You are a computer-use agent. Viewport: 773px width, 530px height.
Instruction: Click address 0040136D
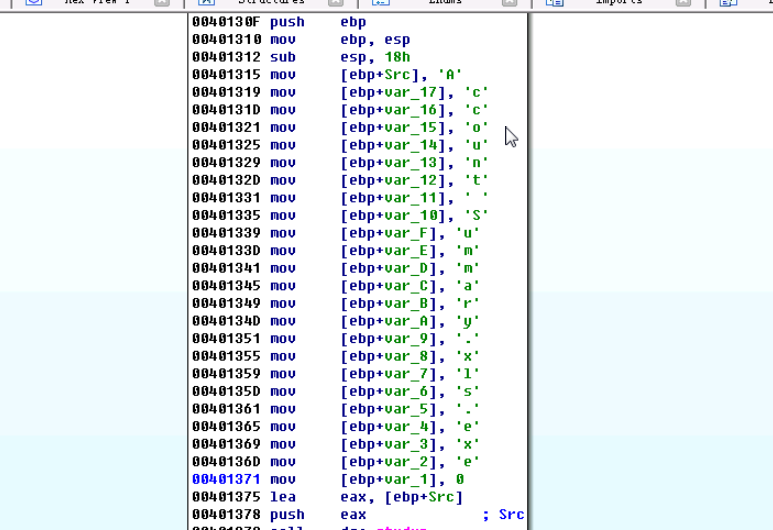pyautogui.click(x=226, y=462)
